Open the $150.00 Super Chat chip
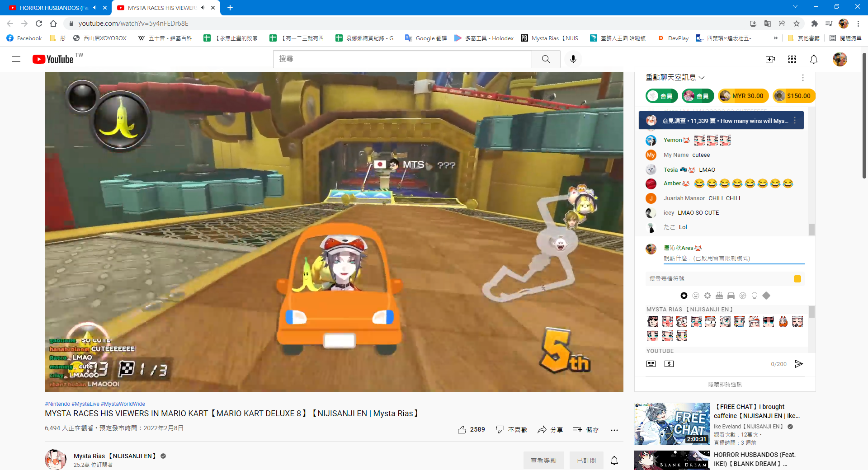 tap(794, 96)
